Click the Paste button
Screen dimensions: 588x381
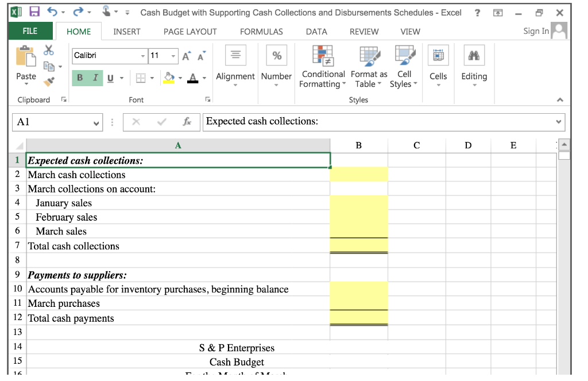[26, 64]
